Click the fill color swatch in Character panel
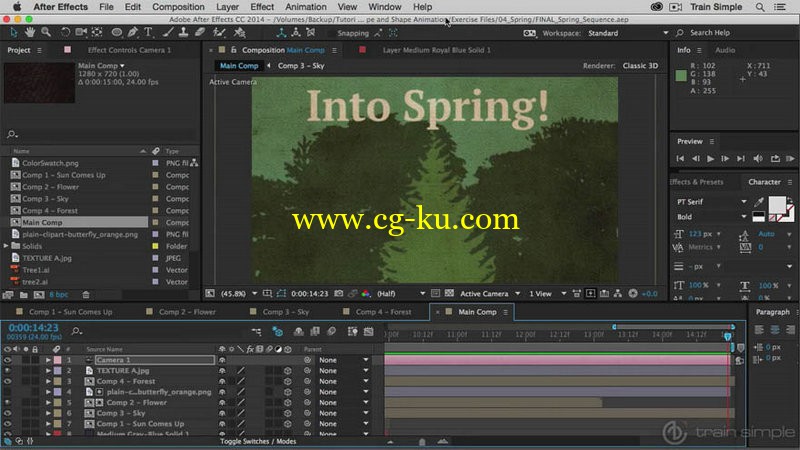The image size is (800, 450). click(777, 205)
